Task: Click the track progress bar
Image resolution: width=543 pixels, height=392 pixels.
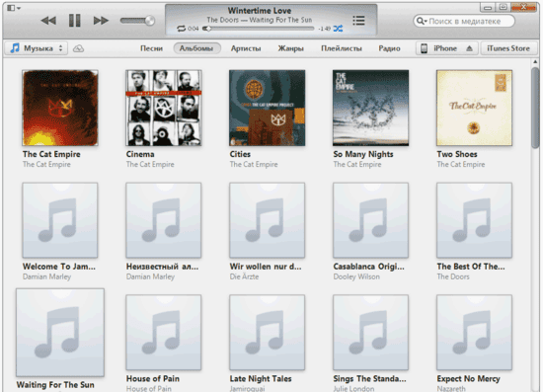Action: pyautogui.click(x=259, y=29)
